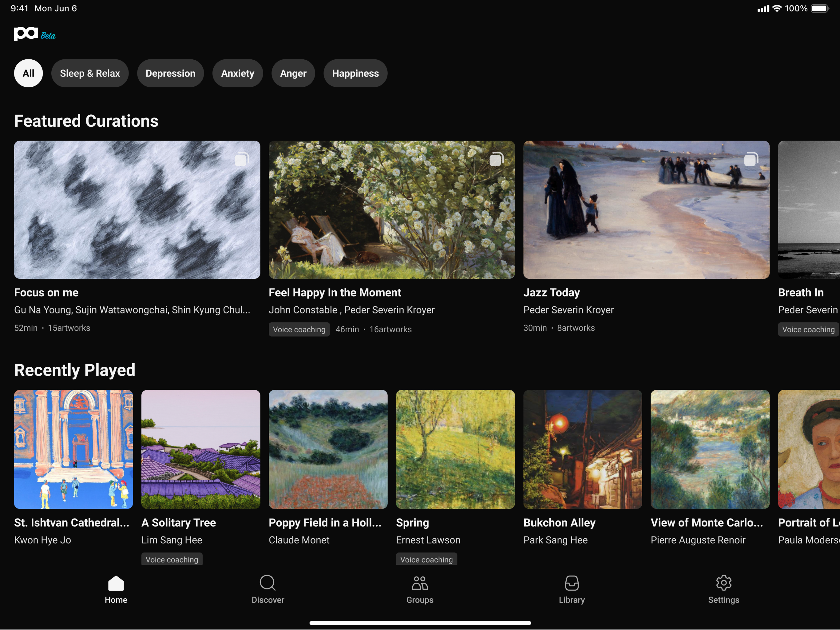Tap the collection icon on Feel Happy artwork

(x=496, y=159)
